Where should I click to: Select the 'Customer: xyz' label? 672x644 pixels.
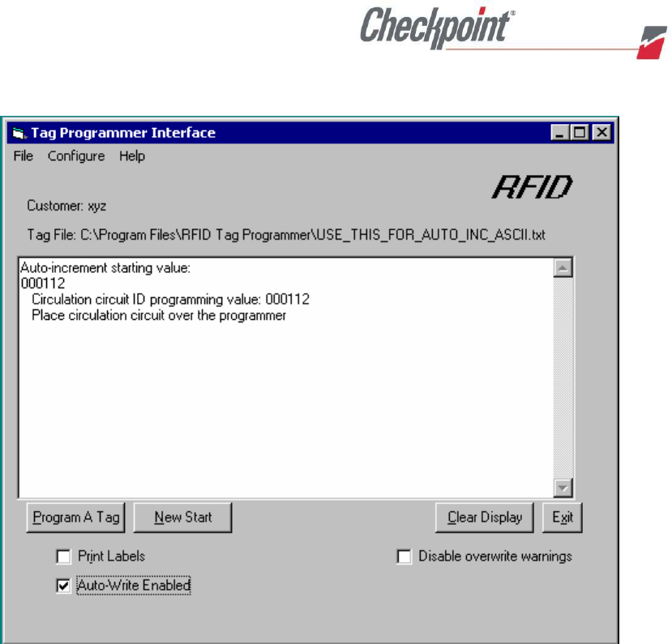pos(66,206)
